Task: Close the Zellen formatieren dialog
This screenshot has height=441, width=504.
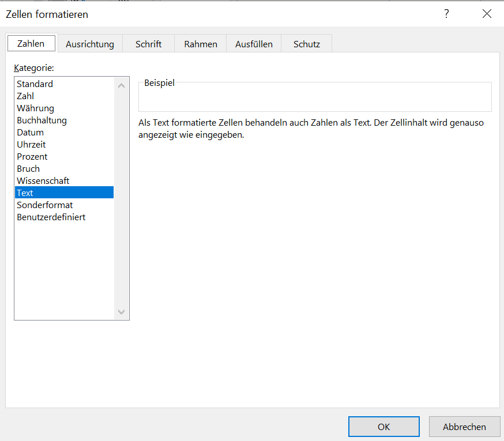Action: [x=487, y=14]
